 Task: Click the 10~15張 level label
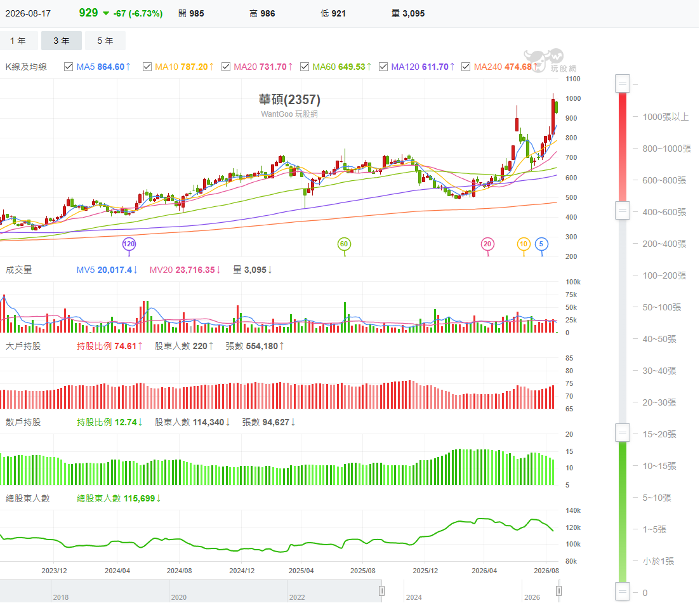(659, 466)
